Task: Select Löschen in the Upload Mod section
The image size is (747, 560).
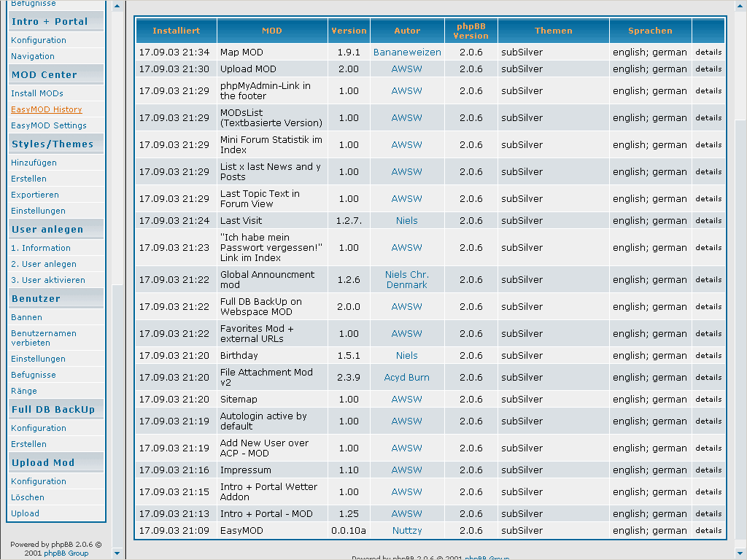Action: point(28,497)
